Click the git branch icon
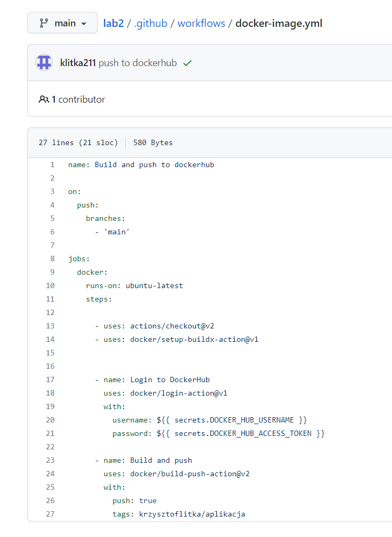This screenshot has width=392, height=537. click(x=44, y=23)
